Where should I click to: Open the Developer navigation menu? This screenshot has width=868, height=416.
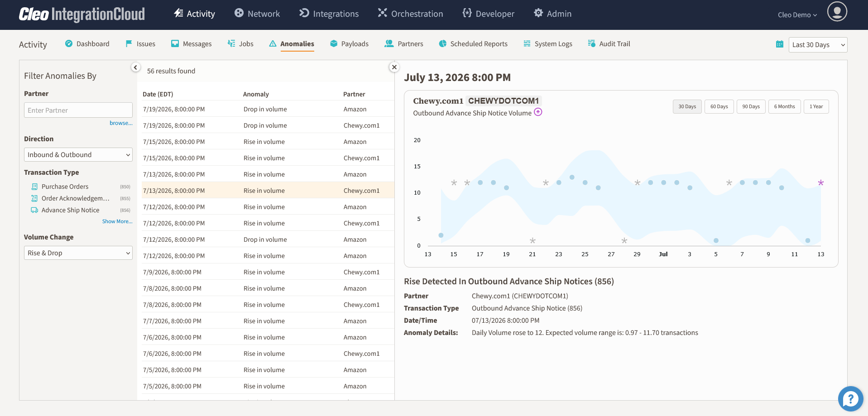coord(488,14)
